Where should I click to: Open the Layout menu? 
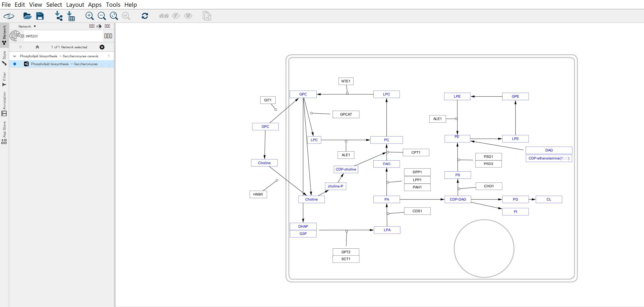pos(75,4)
